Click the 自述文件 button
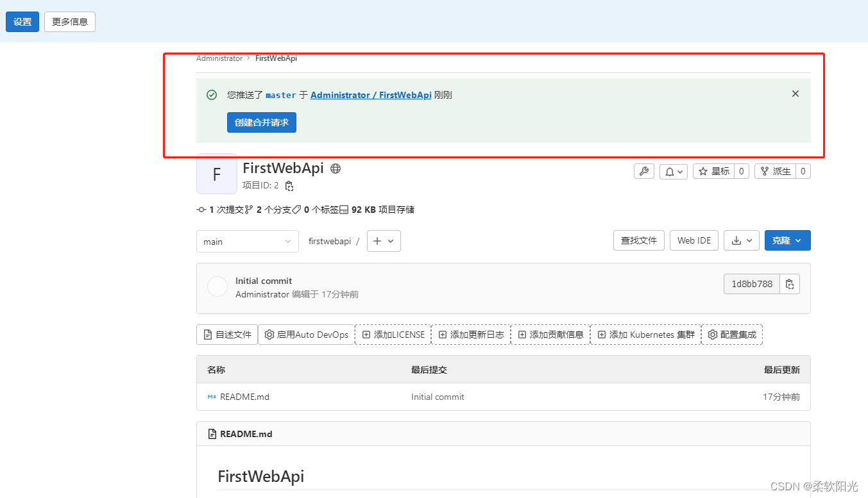 [x=227, y=335]
